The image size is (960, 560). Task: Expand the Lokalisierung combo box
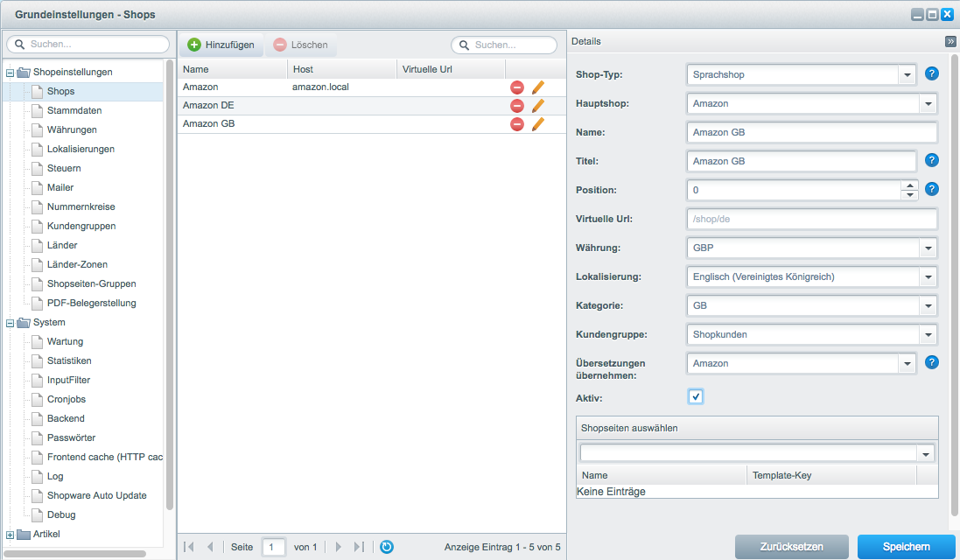927,277
